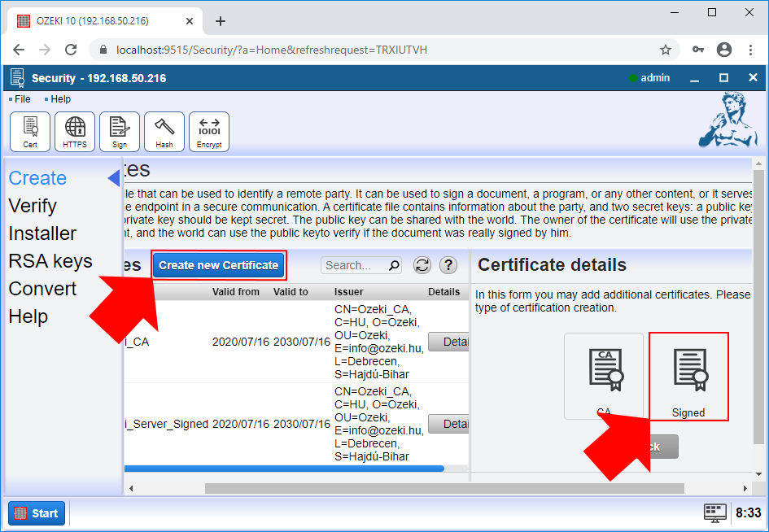769x532 pixels.
Task: Click the refresh certificates list icon
Action: [422, 265]
